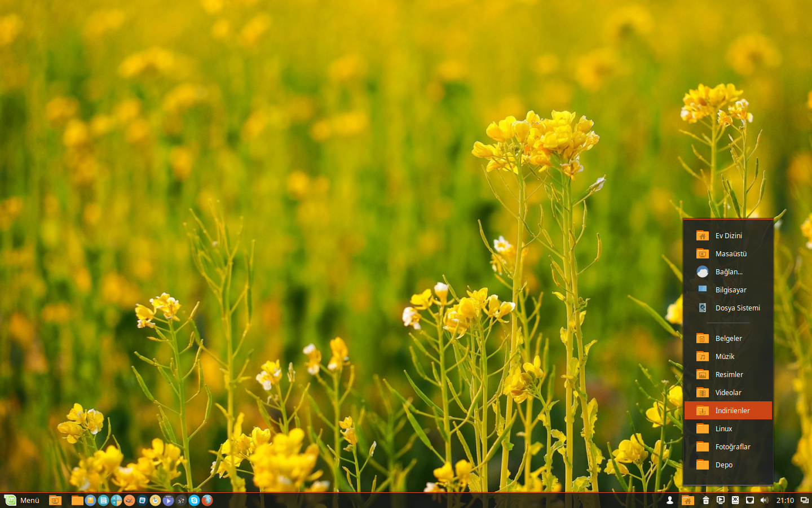Open the Müzik folder entry
Image resolution: width=812 pixels, height=508 pixels.
point(728,356)
